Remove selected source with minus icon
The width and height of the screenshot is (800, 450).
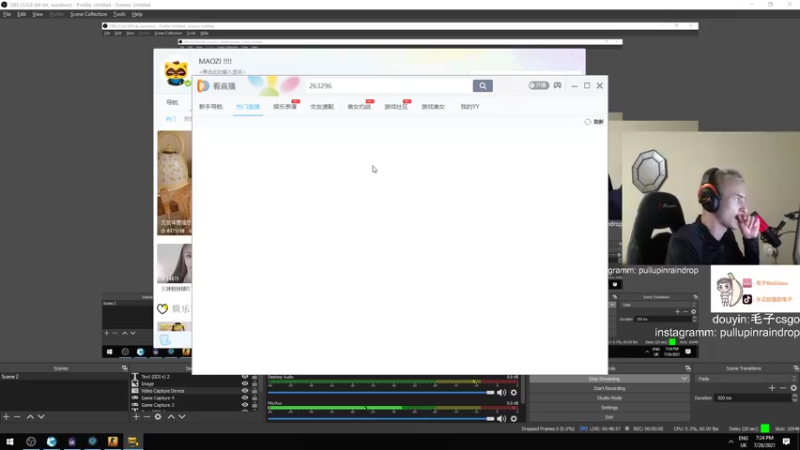pos(146,417)
